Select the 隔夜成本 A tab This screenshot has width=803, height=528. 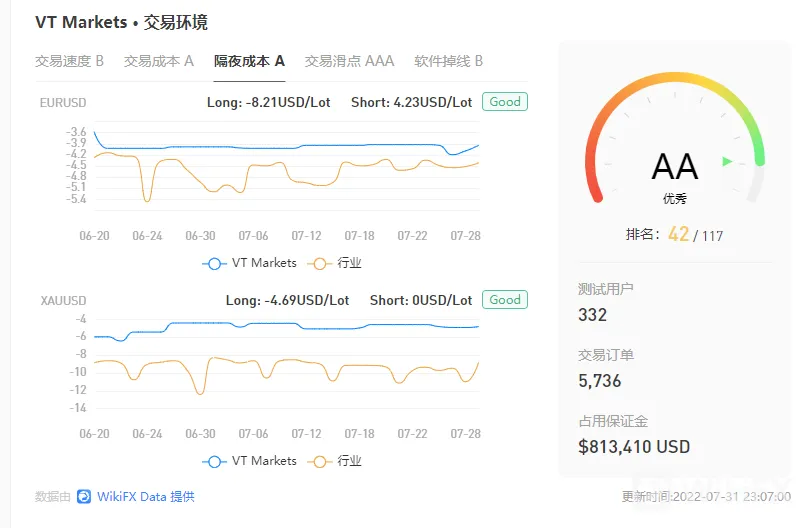click(x=249, y=61)
